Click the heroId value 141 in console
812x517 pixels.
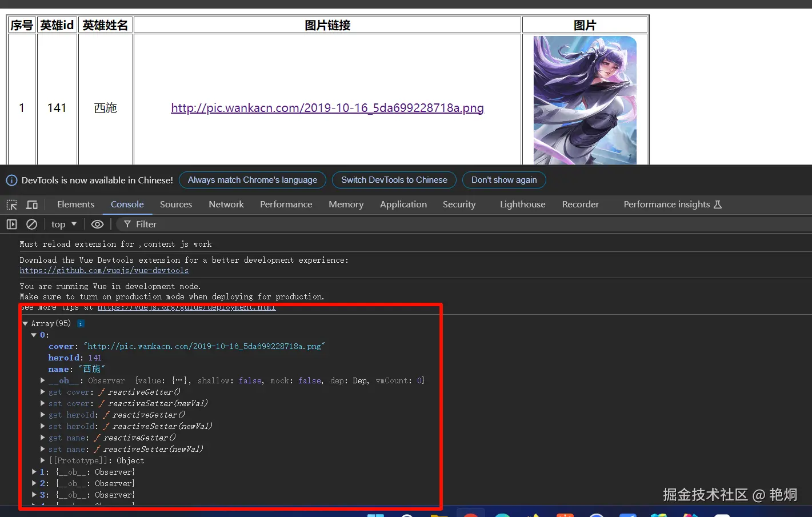(95, 358)
